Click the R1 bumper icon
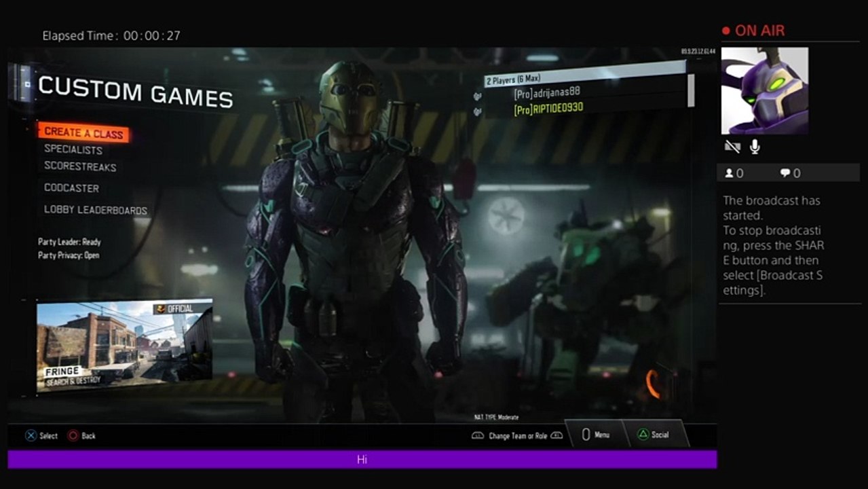 tap(556, 436)
